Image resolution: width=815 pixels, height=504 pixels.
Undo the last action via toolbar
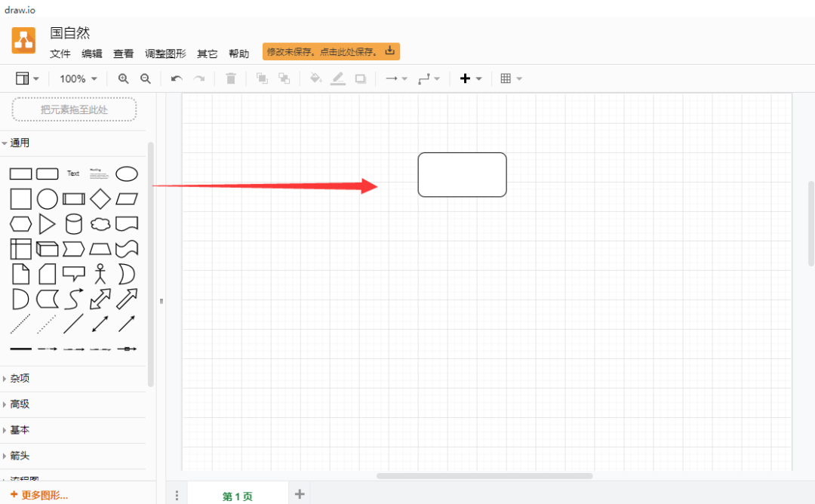coord(177,78)
